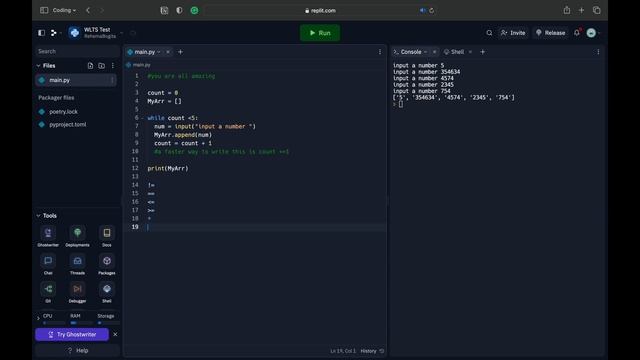Collapse the Files section

coord(38,66)
